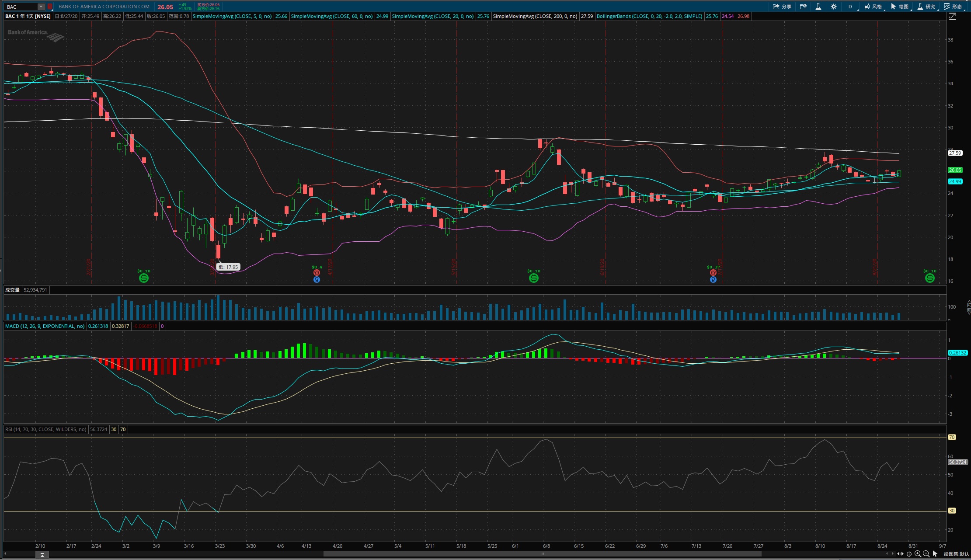Click the 分享 (share) button

[x=782, y=7]
